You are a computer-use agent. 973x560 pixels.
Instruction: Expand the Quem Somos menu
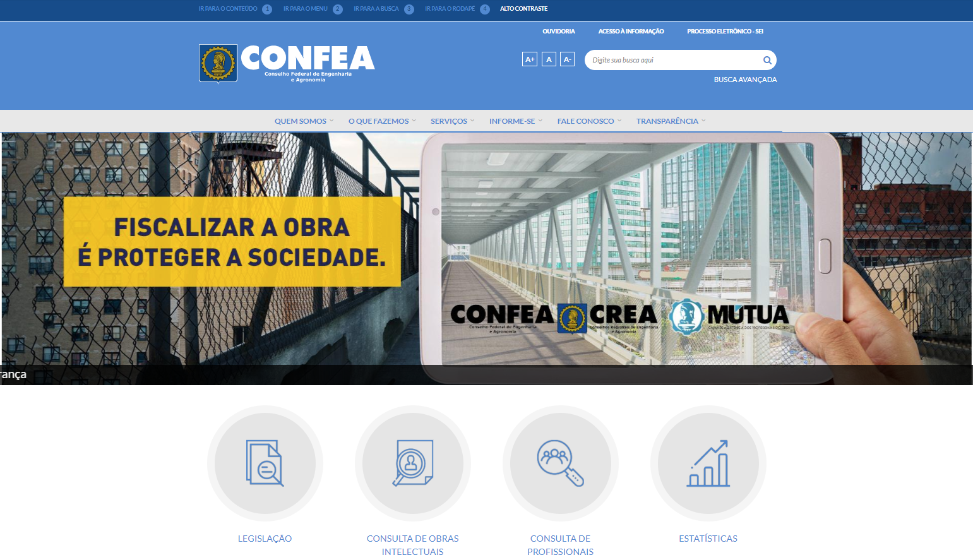tap(304, 121)
